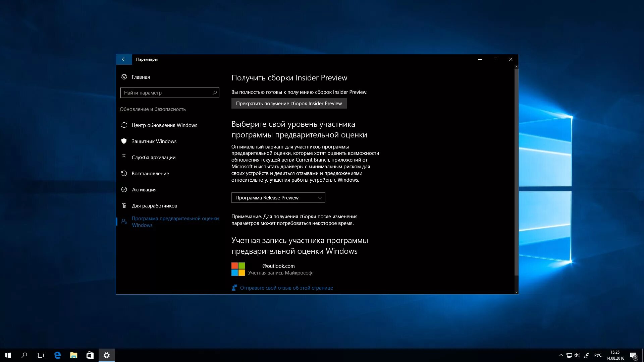Image resolution: width=644 pixels, height=362 pixels.
Task: Launch Microsoft Edge from the taskbar
Action: pos(57,355)
